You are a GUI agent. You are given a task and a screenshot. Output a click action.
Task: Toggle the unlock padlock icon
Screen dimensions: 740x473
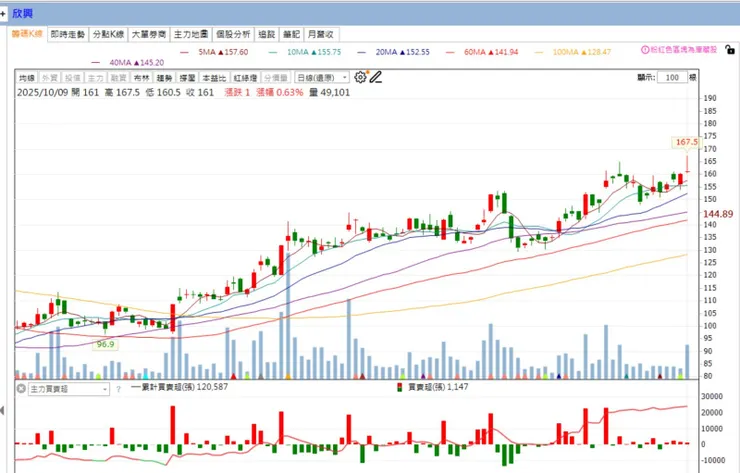(730, 49)
